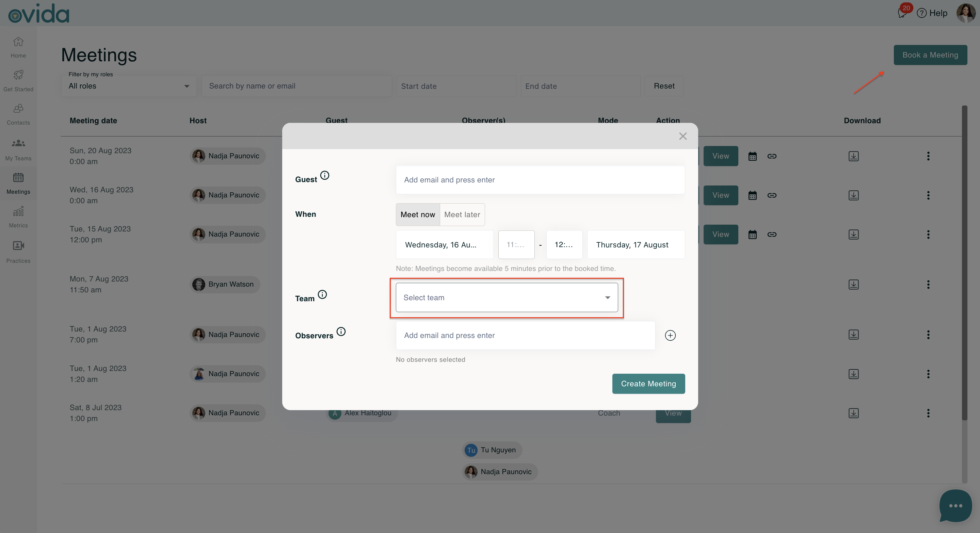Click Guest email input field
This screenshot has height=533, width=980.
[x=540, y=180]
